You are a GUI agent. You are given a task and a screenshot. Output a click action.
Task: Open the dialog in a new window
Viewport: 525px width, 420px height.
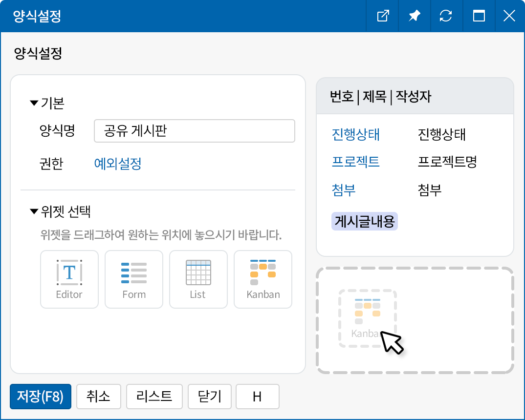pos(382,16)
